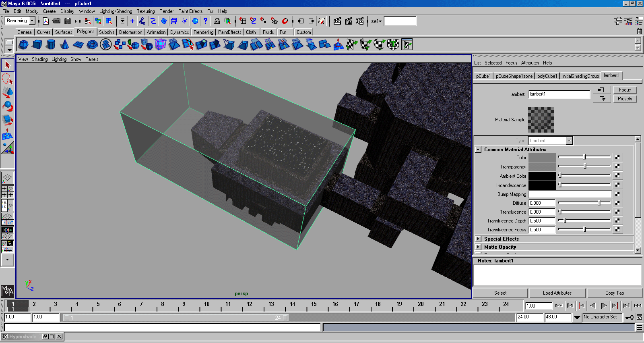Open the polyCube1 attribute tab
The image size is (644, 343).
547,76
